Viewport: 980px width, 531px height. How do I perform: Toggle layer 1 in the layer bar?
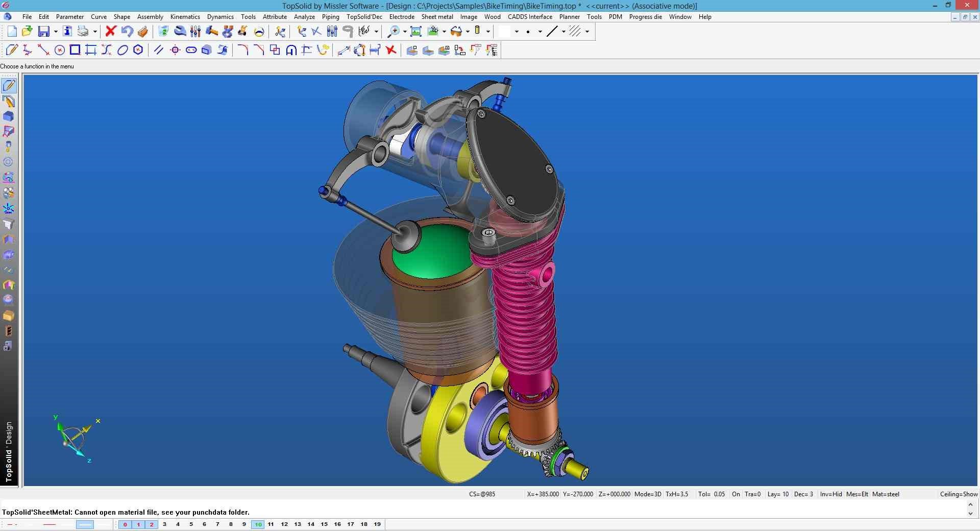138,524
